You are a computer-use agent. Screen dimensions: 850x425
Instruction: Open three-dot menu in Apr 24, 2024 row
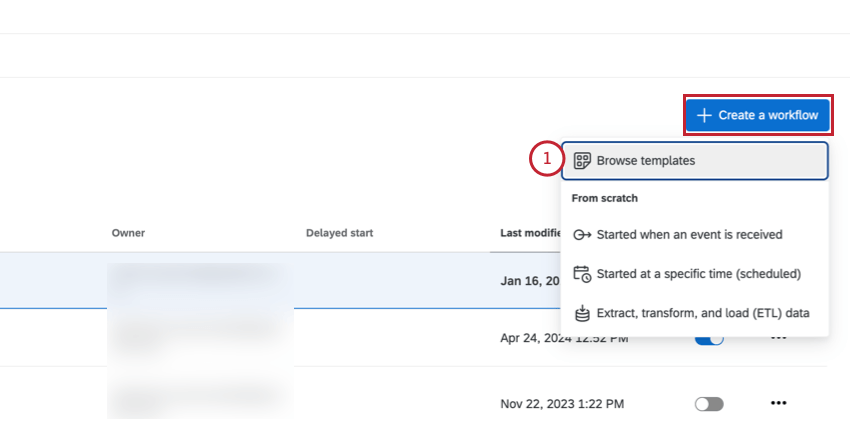point(778,340)
